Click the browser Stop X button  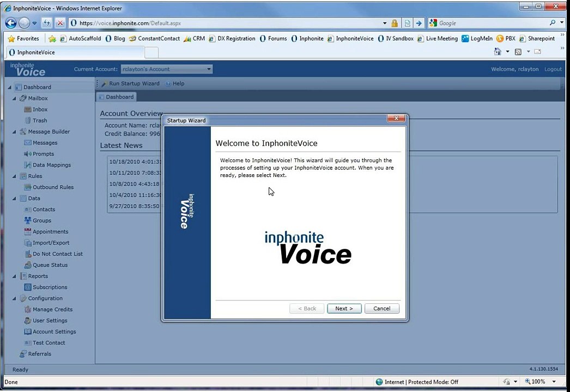[x=60, y=23]
